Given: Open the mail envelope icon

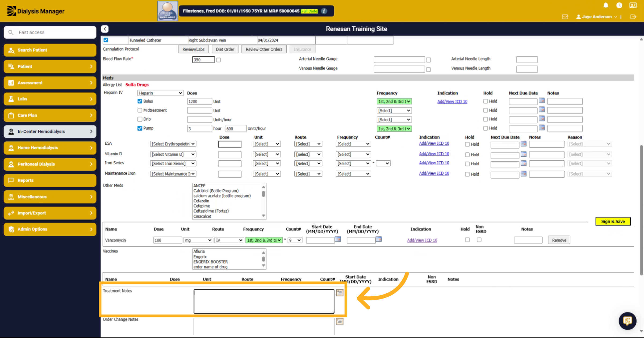Looking at the screenshot, I should pyautogui.click(x=565, y=17).
